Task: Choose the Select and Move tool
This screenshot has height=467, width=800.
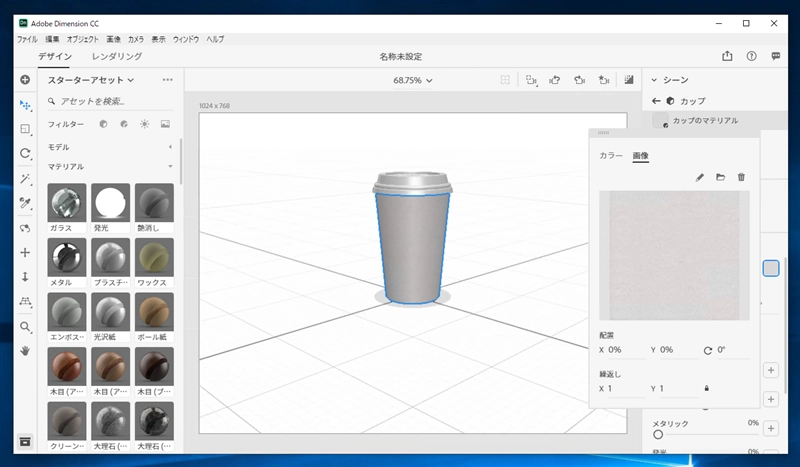Action: pos(25,105)
